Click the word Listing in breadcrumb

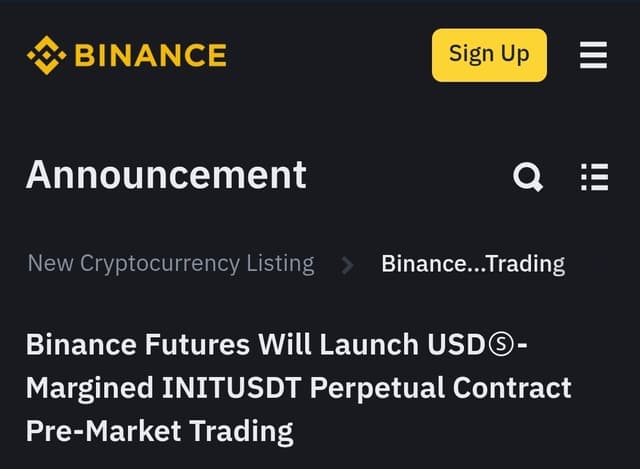280,265
